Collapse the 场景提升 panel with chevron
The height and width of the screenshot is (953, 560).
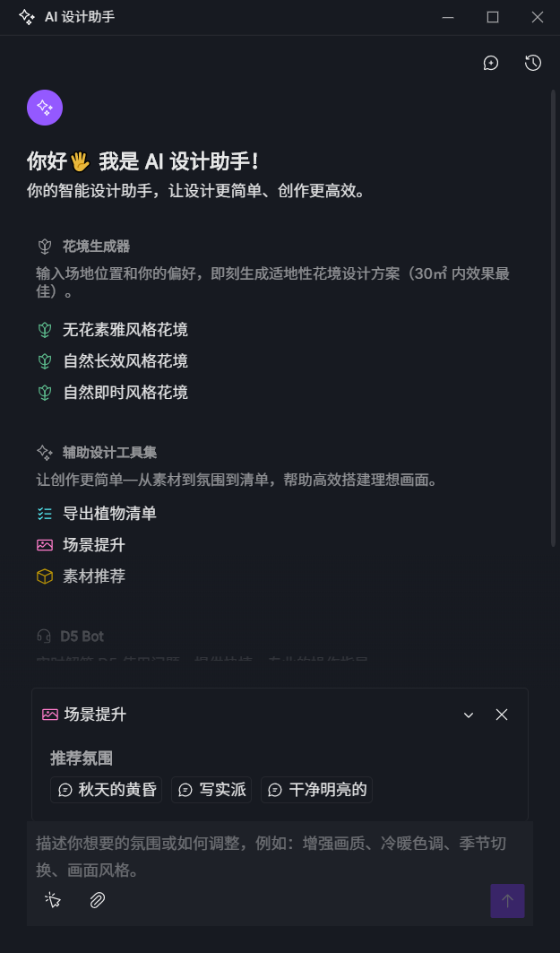[x=469, y=715]
